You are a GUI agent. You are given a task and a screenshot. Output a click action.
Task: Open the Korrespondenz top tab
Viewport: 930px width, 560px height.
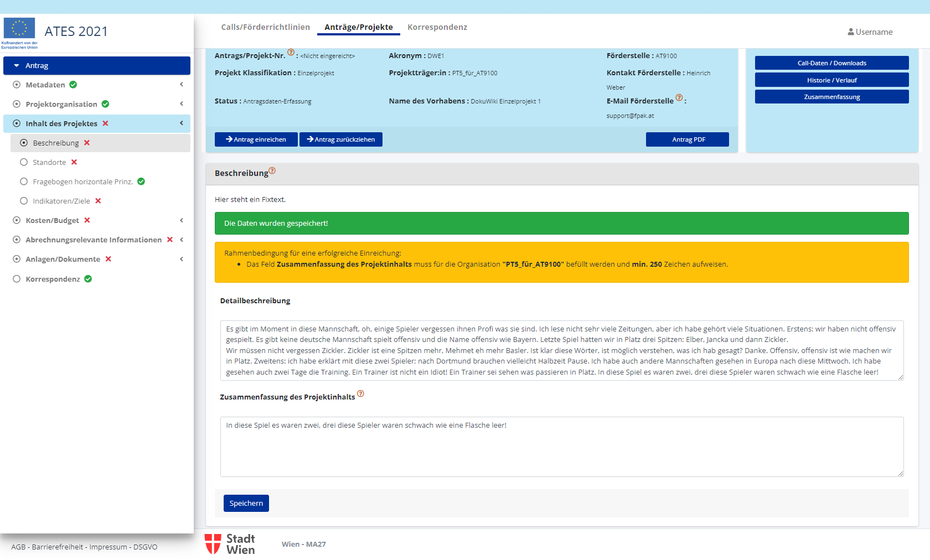(437, 27)
